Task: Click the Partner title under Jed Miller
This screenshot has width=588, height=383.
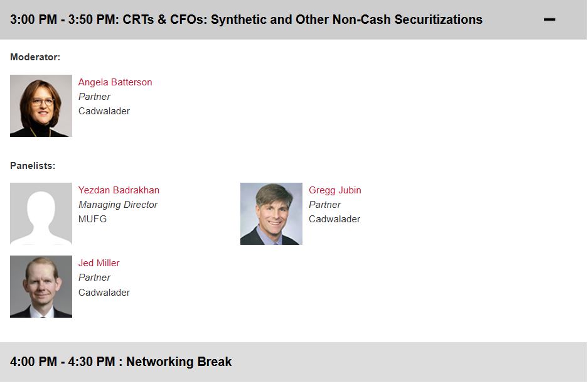Action: (94, 278)
